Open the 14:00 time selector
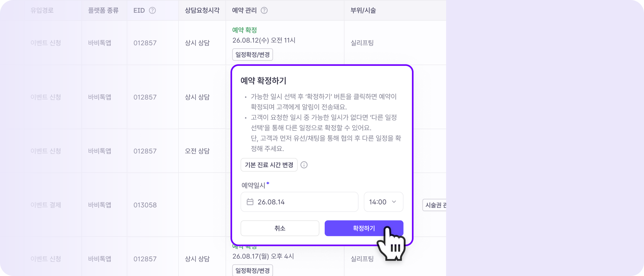Viewport: 644px width, 276px height. (383, 202)
